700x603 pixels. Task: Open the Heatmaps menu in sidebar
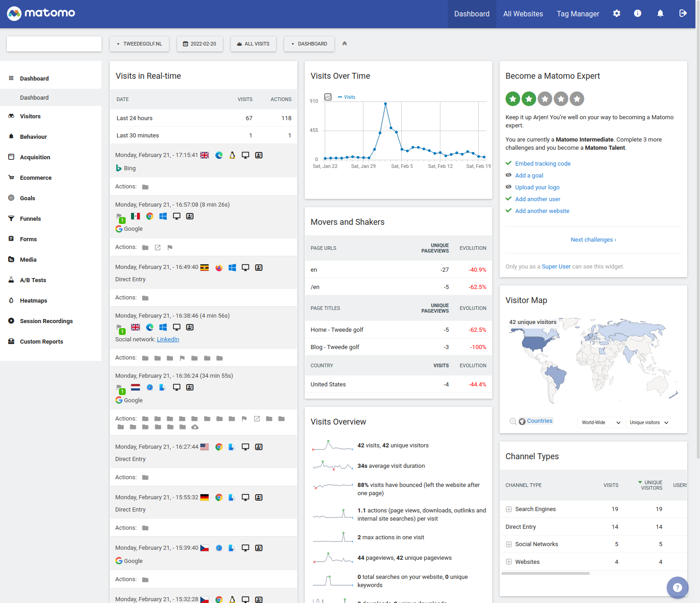pyautogui.click(x=34, y=301)
